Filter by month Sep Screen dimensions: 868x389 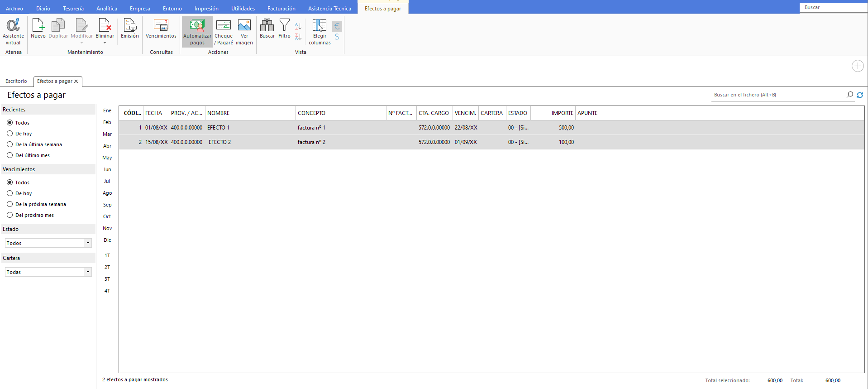(107, 205)
